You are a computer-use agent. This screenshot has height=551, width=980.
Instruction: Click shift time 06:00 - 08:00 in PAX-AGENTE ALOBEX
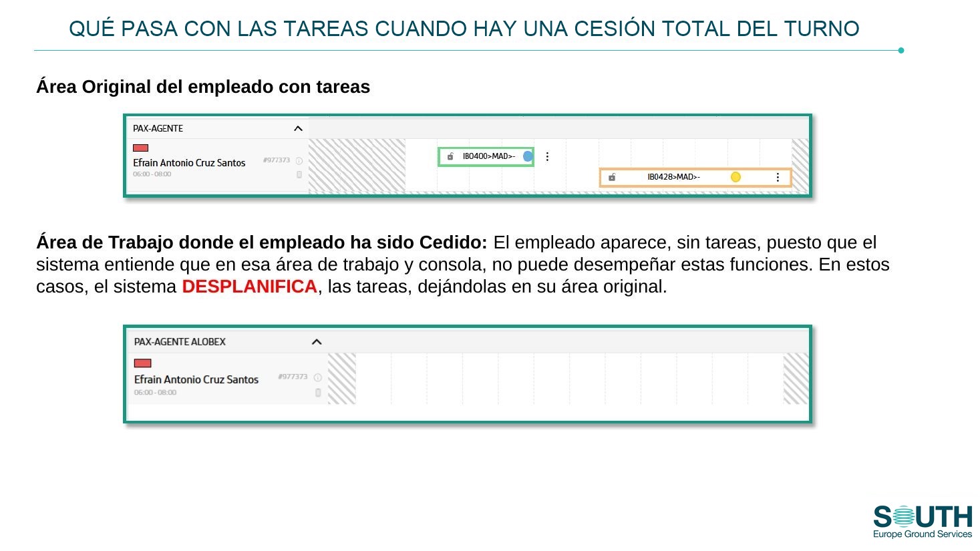coord(156,393)
